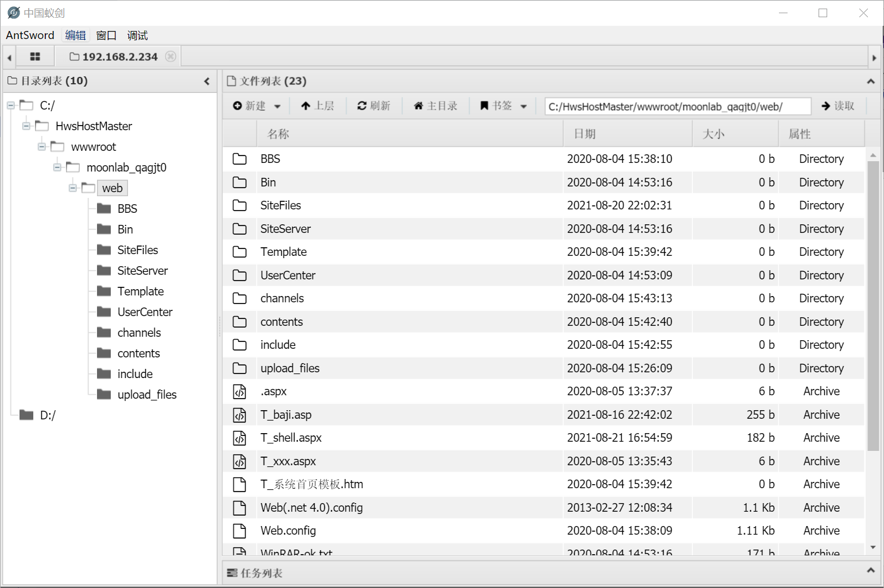The image size is (884, 588).
Task: Click the contents folder icon in tree
Action: [x=104, y=353]
